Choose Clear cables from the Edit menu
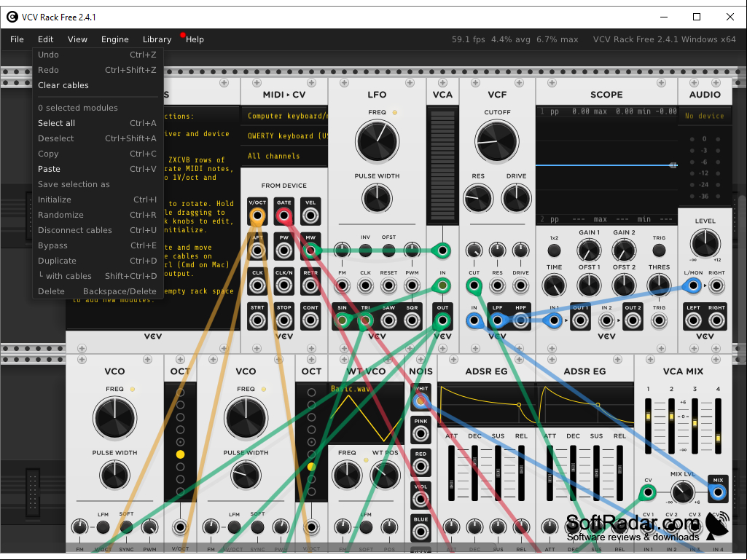747x560 pixels. (98, 85)
